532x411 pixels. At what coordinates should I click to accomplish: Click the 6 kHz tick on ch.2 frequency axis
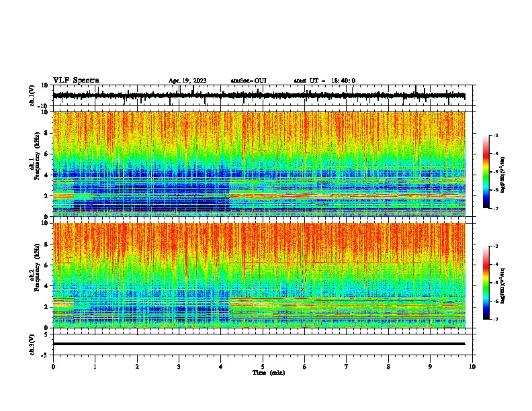point(46,265)
